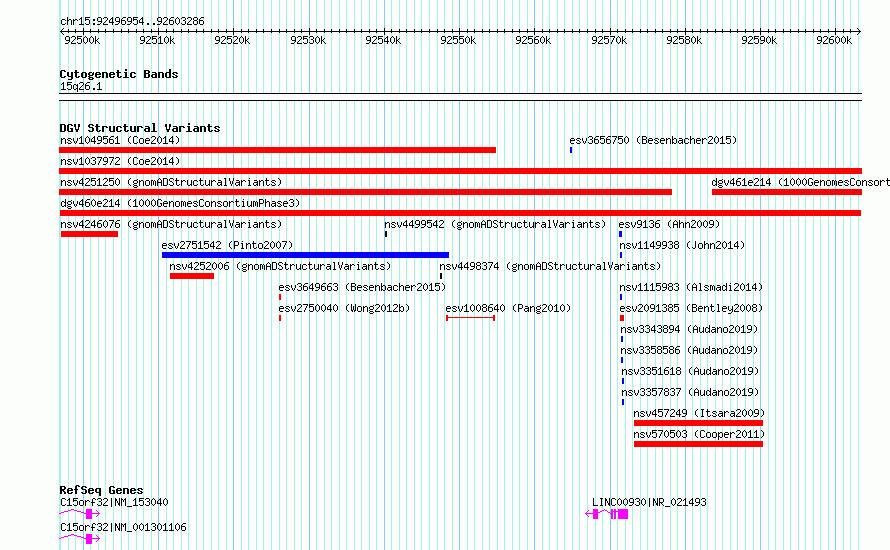Open nsv3343894 (Audano2019) label
This screenshot has height=550, width=890.
[689, 329]
